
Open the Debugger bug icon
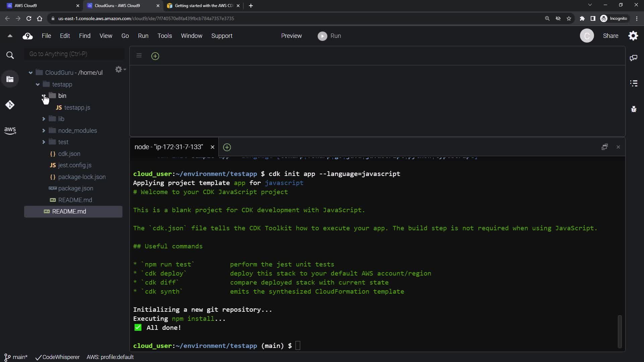pyautogui.click(x=634, y=109)
